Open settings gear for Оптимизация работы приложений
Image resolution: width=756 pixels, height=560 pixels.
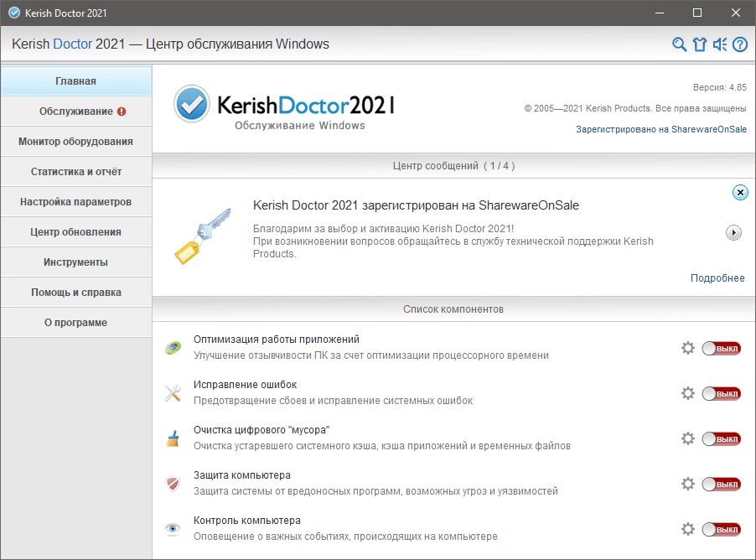(x=688, y=348)
